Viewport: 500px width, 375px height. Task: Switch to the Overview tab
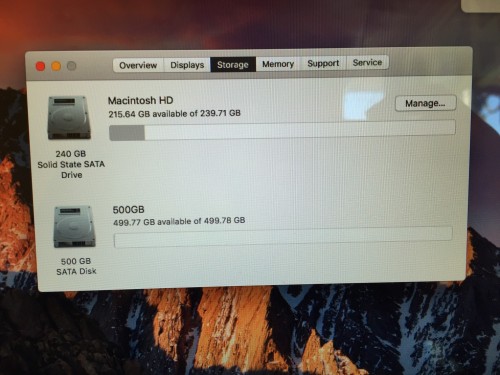[x=138, y=65]
